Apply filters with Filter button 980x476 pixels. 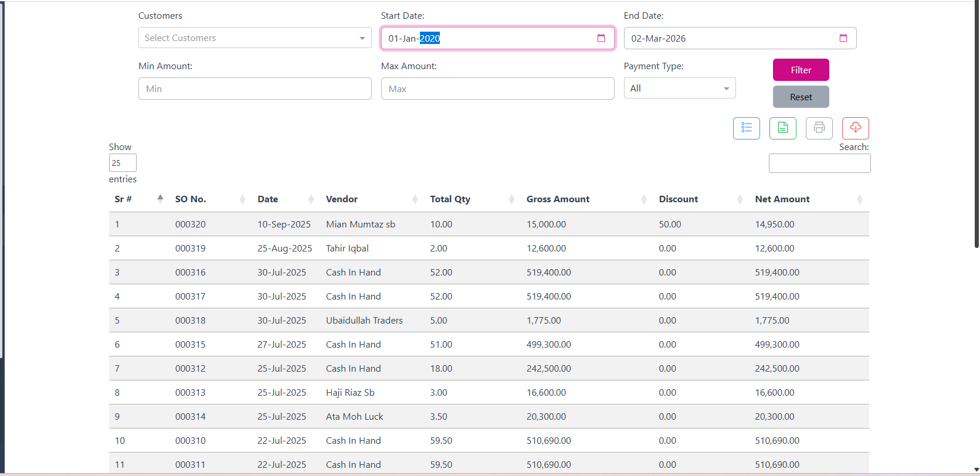(801, 70)
